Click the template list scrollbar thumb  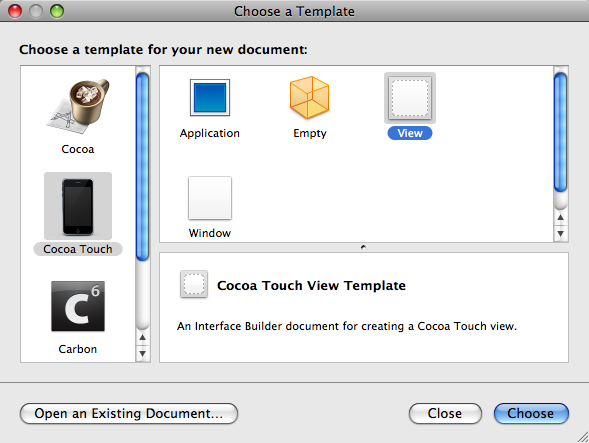click(560, 133)
